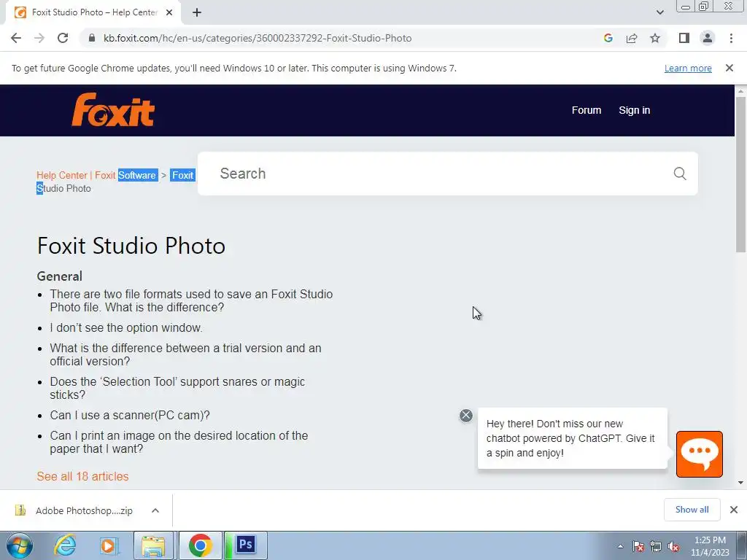Go back with browser back arrow
Viewport: 747px width, 560px height.
pos(16,38)
